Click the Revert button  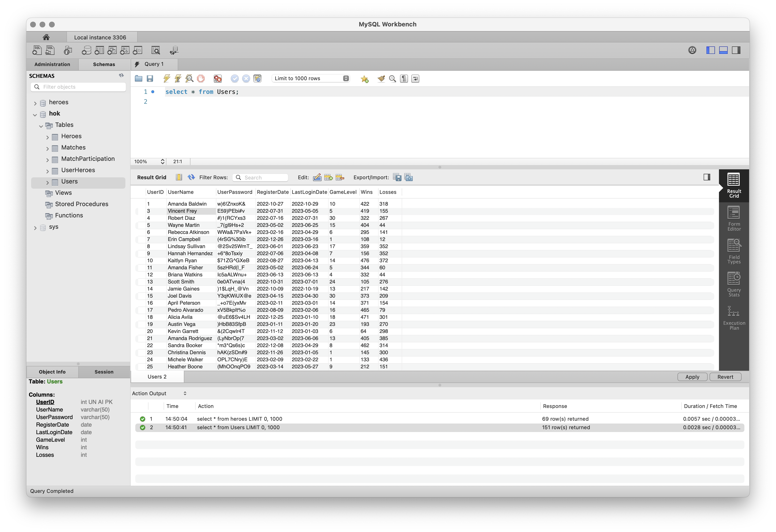click(x=725, y=377)
